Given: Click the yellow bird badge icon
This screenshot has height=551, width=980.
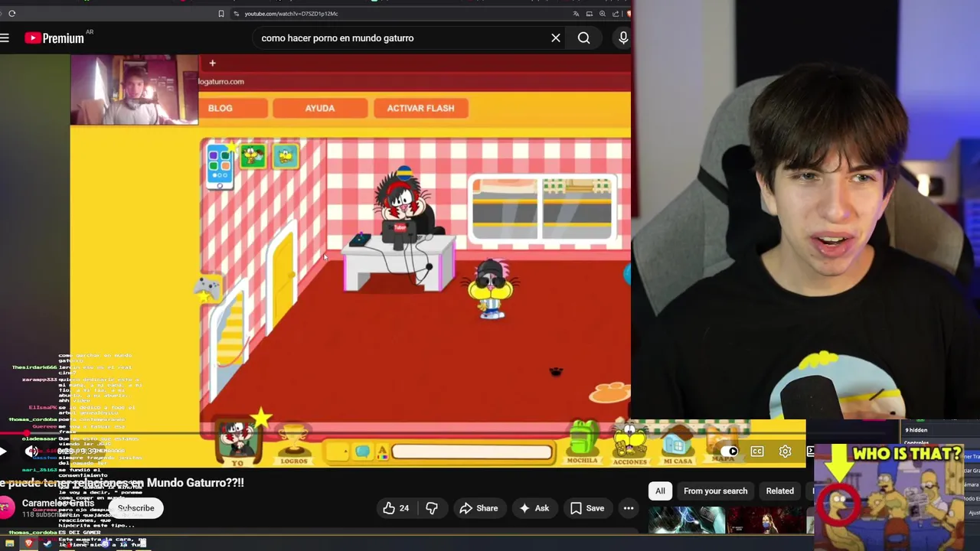Looking at the screenshot, I should coord(286,156).
